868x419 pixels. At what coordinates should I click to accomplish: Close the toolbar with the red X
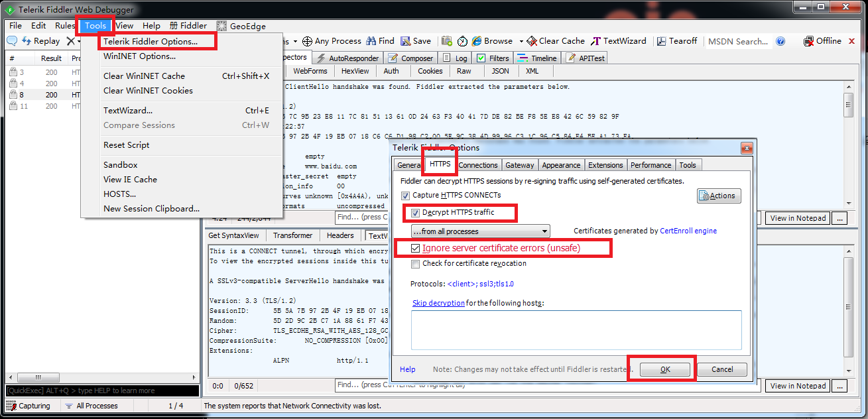tap(852, 41)
